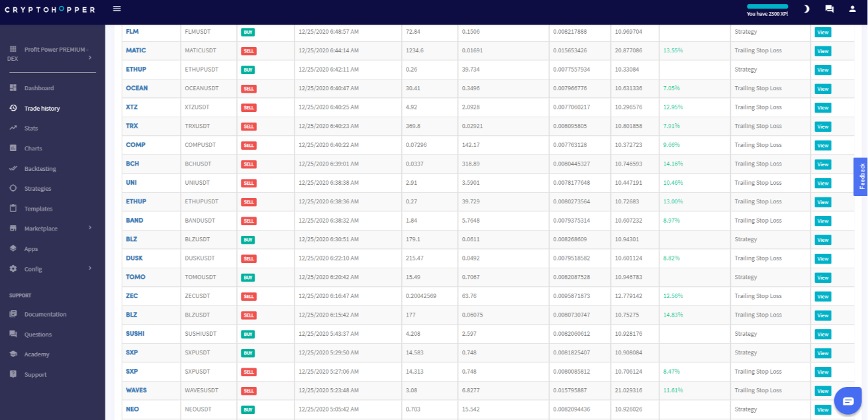This screenshot has width=868, height=420.
Task: Click the 12/25/2020 6:48:57 AM timestamp
Action: [329, 31]
